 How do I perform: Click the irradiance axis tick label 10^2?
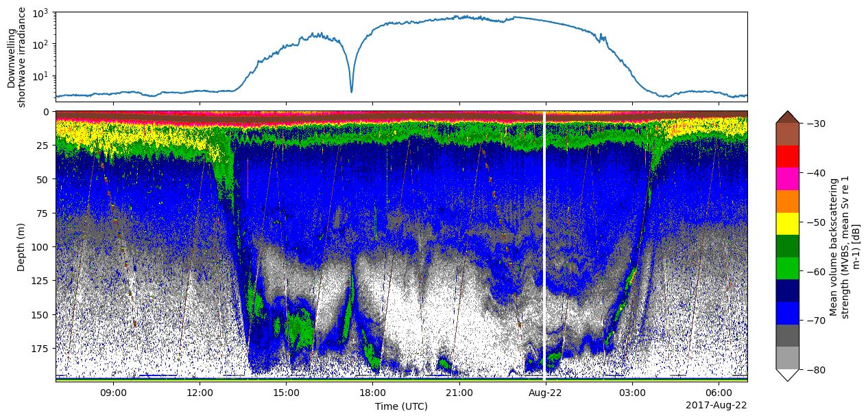[42, 45]
